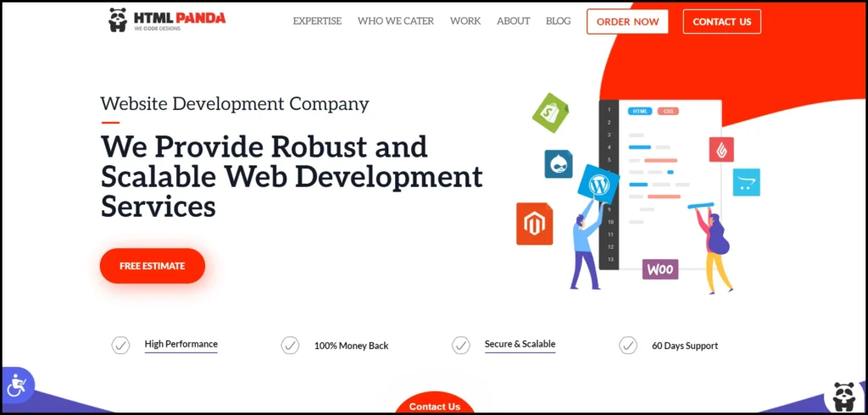Image resolution: width=868 pixels, height=415 pixels.
Task: Click the bottom Contact Us bubble
Action: 435,403
